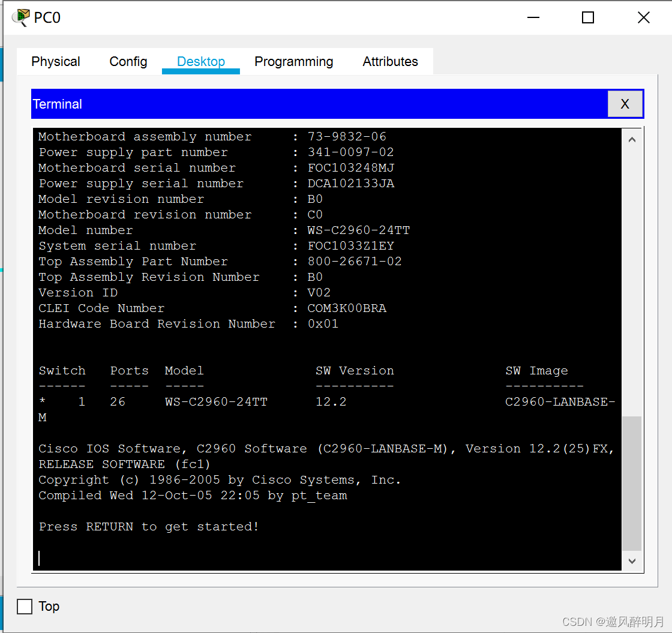Click the terminal scrollbar down arrow

[x=632, y=561]
